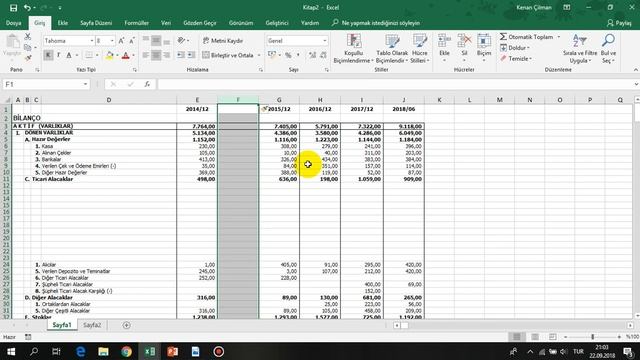640x360 pixels.
Task: Open the Genel number format dropdown
Action: [325, 41]
